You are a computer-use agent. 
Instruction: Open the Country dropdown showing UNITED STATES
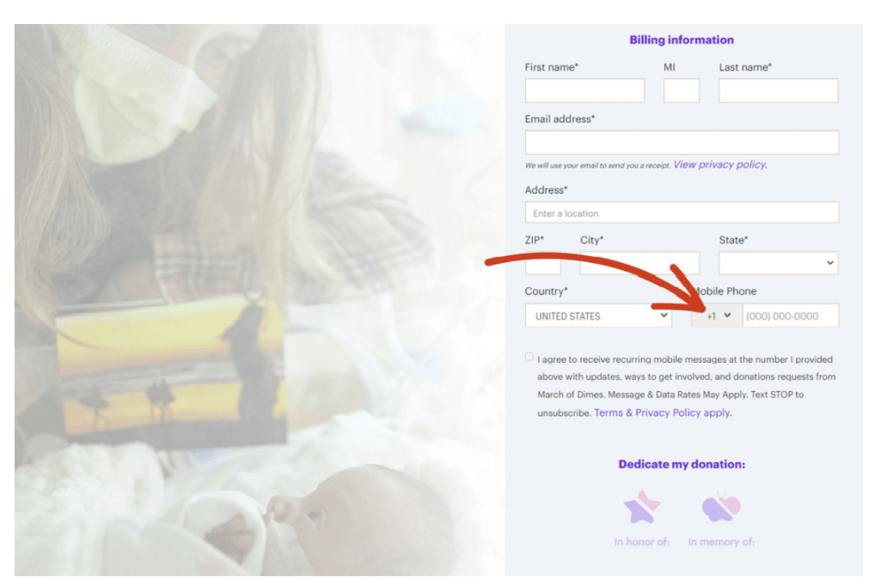tap(598, 315)
